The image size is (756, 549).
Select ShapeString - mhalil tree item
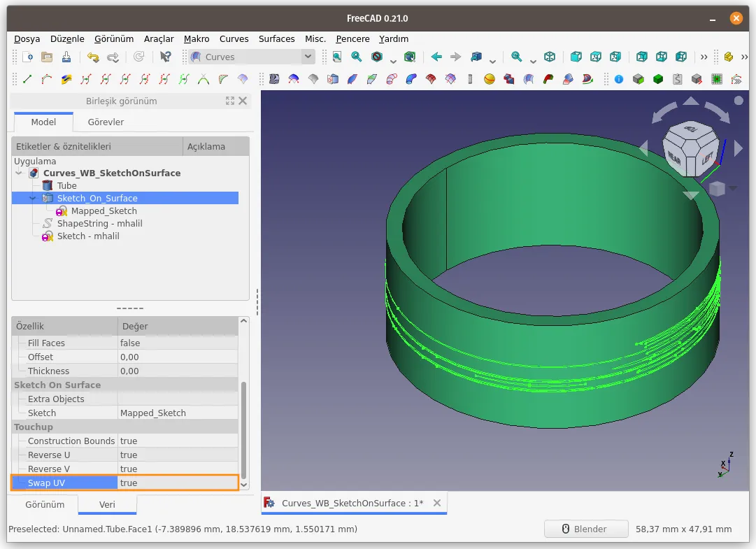[x=99, y=223]
